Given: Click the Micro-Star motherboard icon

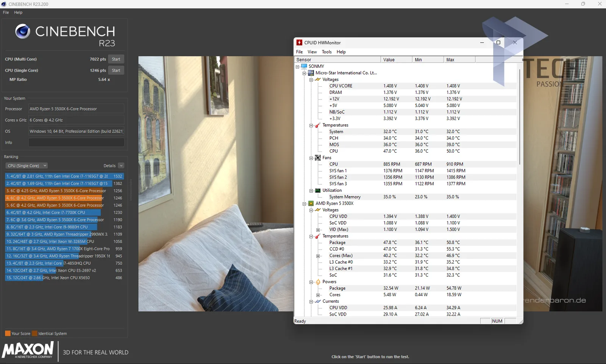Looking at the screenshot, I should coord(311,73).
